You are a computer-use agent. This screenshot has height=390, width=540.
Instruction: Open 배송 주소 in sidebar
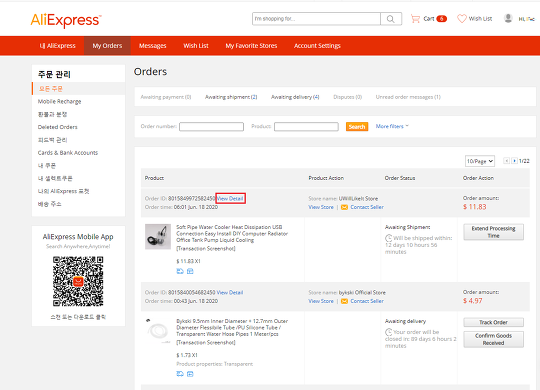[x=49, y=204]
